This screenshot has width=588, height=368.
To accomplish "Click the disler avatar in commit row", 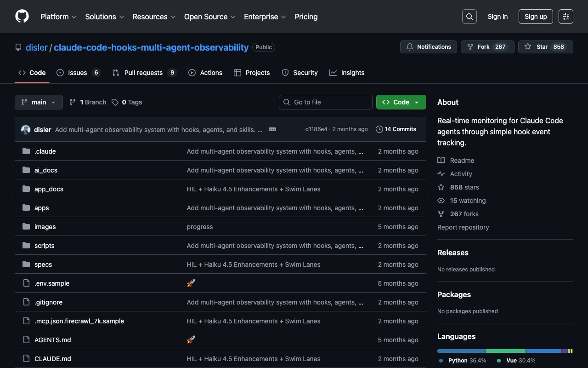I will [x=26, y=130].
